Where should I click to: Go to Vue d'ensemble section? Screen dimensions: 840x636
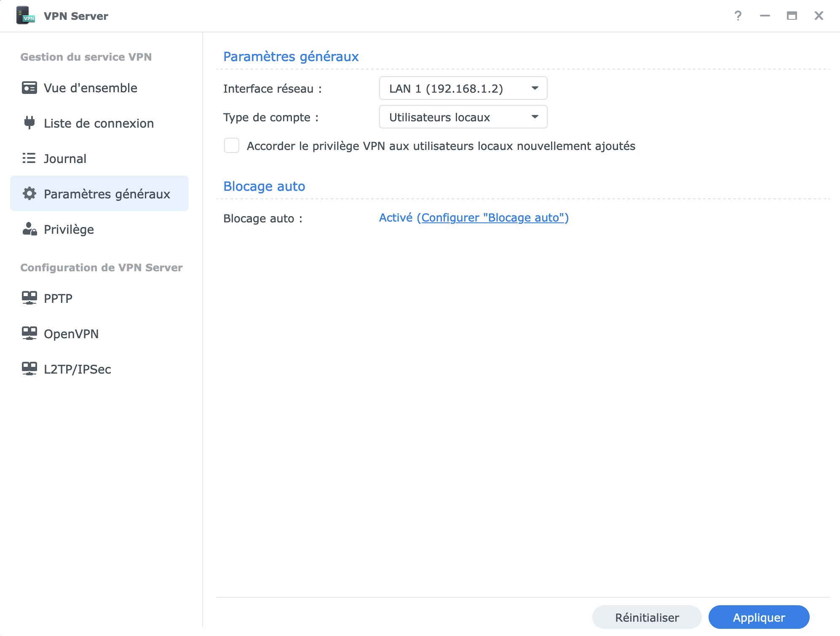(x=99, y=88)
